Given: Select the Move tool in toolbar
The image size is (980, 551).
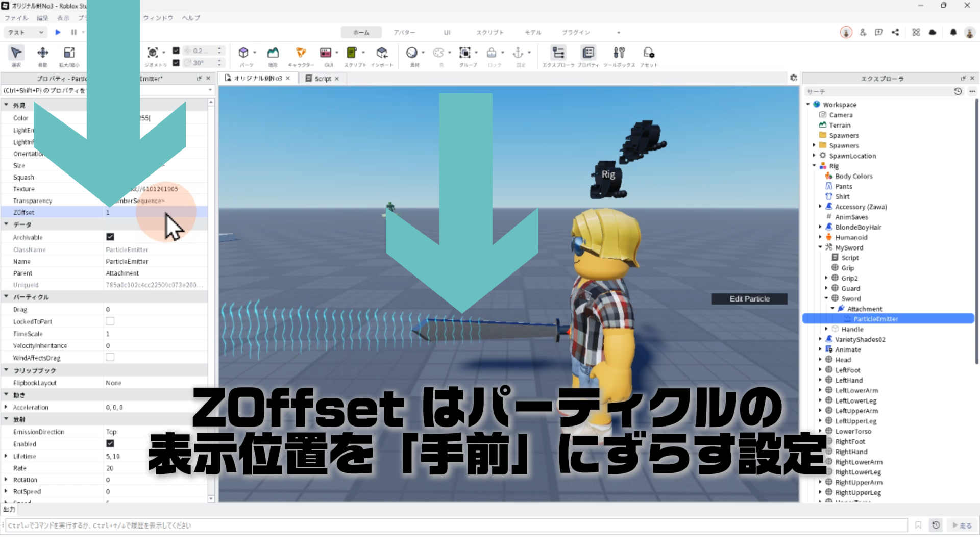Looking at the screenshot, I should point(43,53).
